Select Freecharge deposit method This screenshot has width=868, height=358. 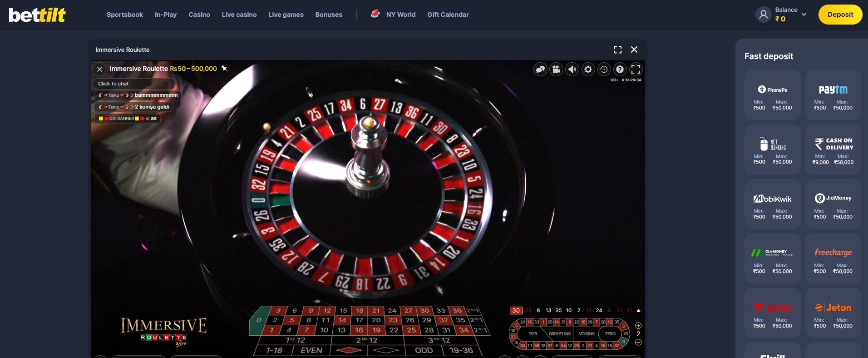pos(833,259)
